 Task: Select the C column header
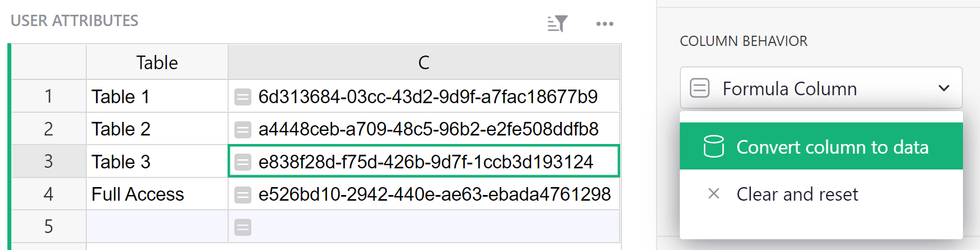coord(424,62)
